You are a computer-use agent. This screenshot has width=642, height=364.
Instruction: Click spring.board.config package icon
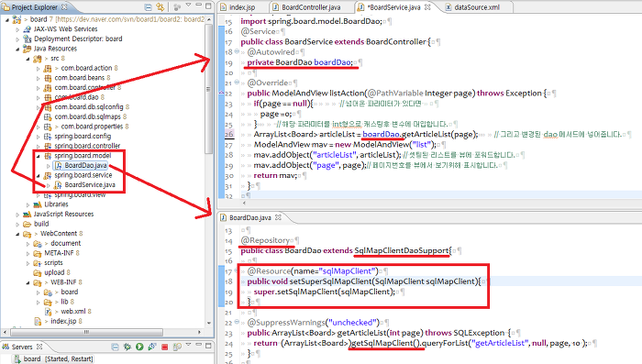(48, 137)
